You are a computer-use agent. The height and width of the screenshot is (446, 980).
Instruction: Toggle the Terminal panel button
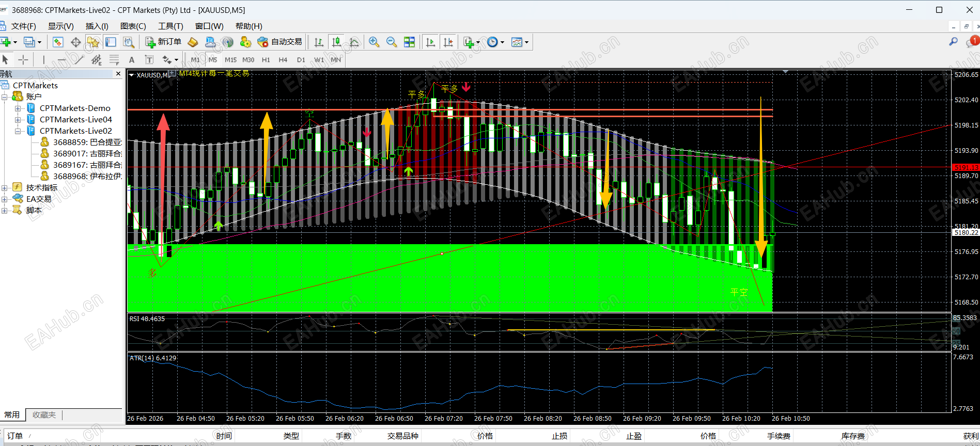pos(111,42)
